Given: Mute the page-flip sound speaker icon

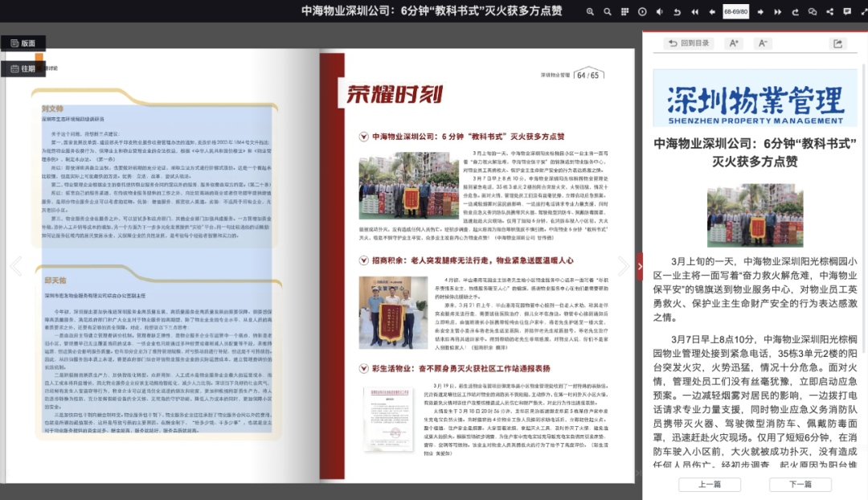Looking at the screenshot, I should pyautogui.click(x=659, y=11).
